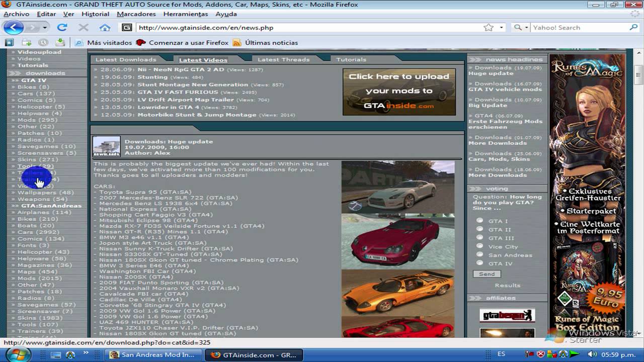Switch to the Latest Threads tab
The width and height of the screenshot is (644, 362).
click(x=284, y=59)
